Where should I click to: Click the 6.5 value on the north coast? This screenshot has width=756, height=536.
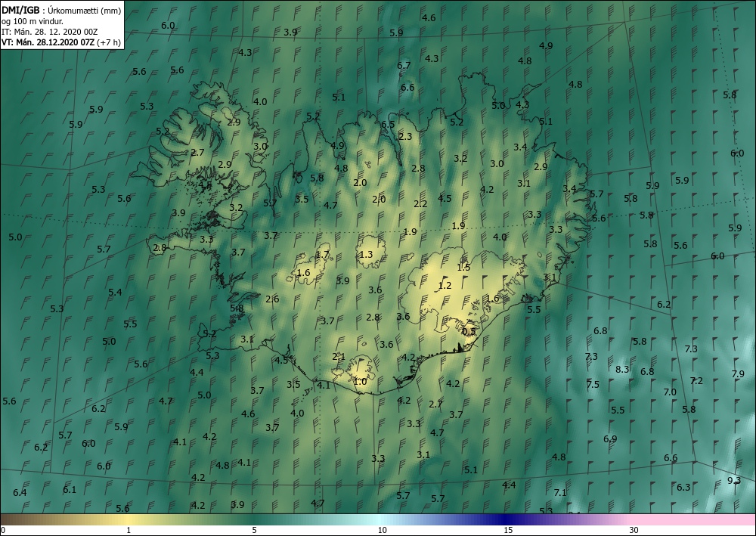388,124
